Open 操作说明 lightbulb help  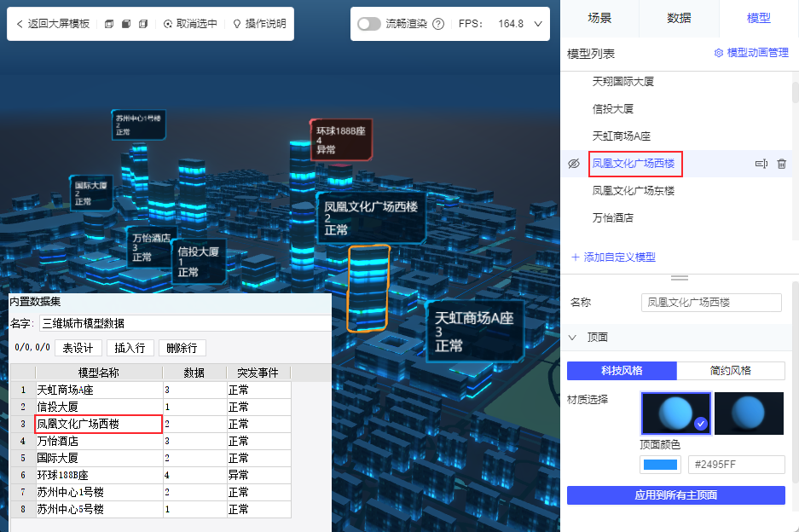[x=259, y=23]
